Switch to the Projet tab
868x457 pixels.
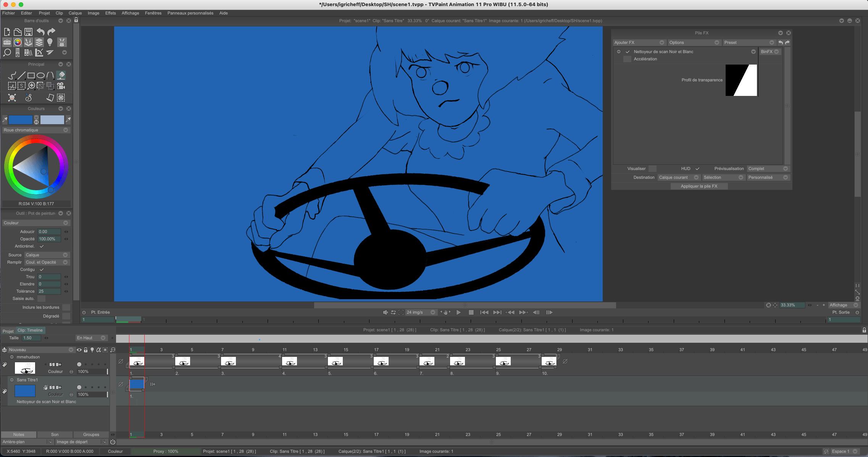click(8, 331)
